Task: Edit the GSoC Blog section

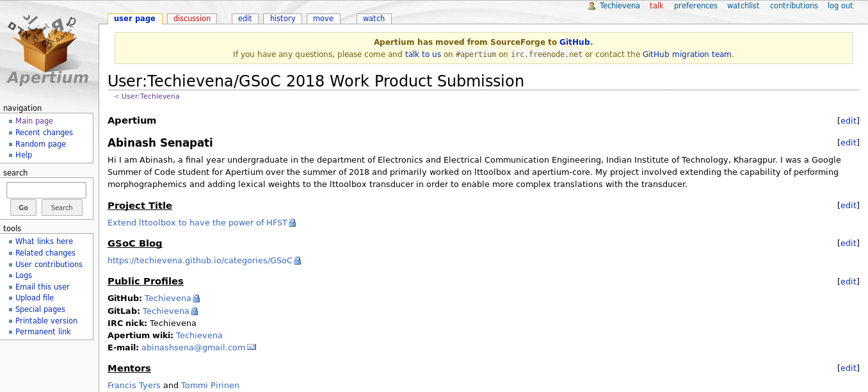Action: click(x=848, y=243)
